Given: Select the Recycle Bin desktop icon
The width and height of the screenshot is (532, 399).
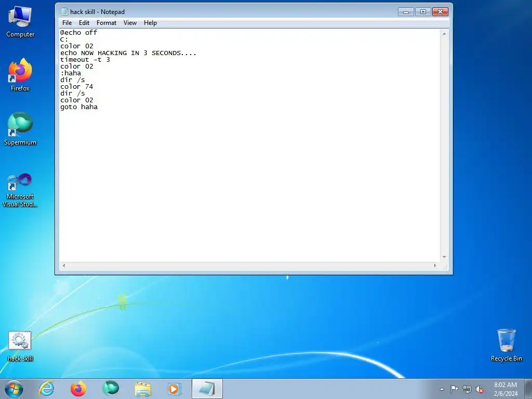Looking at the screenshot, I should tap(506, 345).
